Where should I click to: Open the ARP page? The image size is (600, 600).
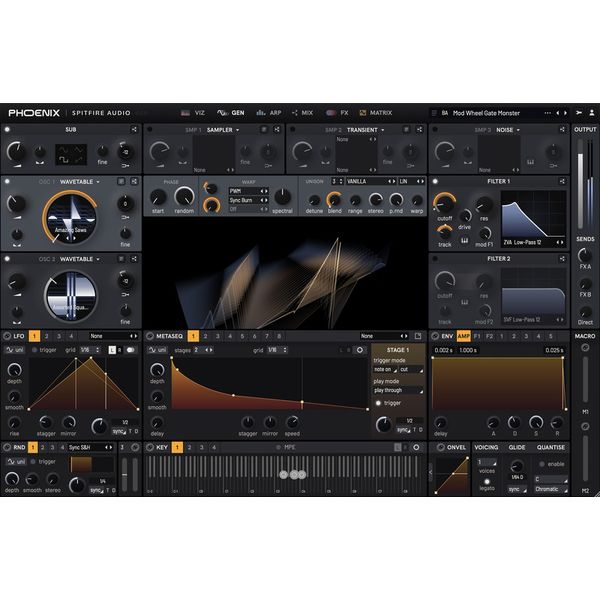(269, 113)
